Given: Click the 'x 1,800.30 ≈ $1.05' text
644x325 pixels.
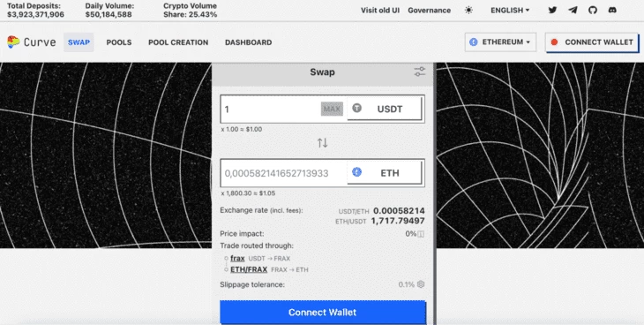Looking at the screenshot, I should tap(248, 193).
